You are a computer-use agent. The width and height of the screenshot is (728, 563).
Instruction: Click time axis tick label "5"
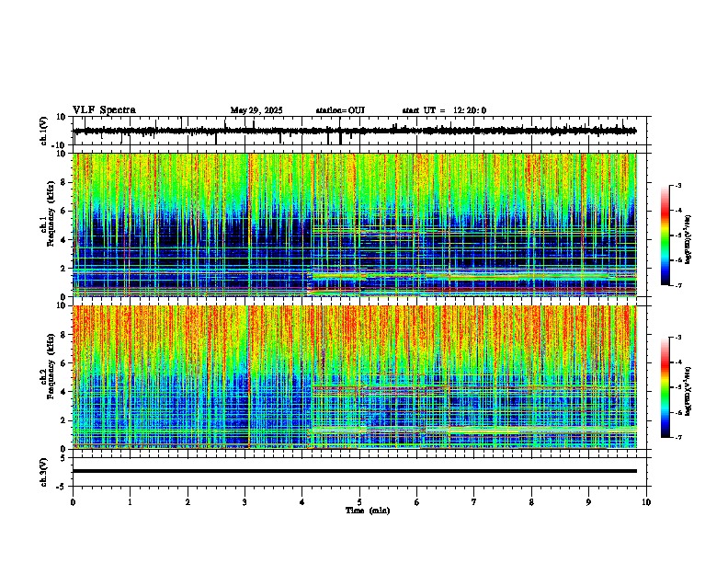[x=359, y=502]
